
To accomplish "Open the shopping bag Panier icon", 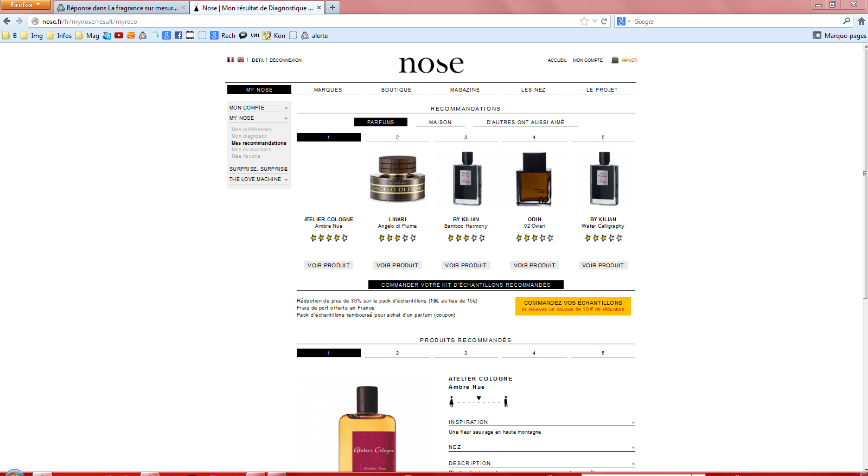I will (x=615, y=60).
